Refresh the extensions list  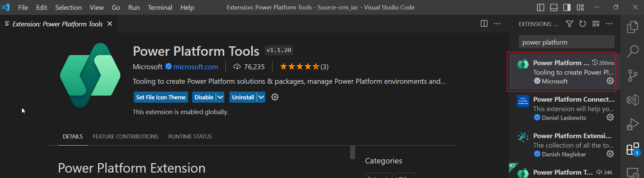click(583, 24)
